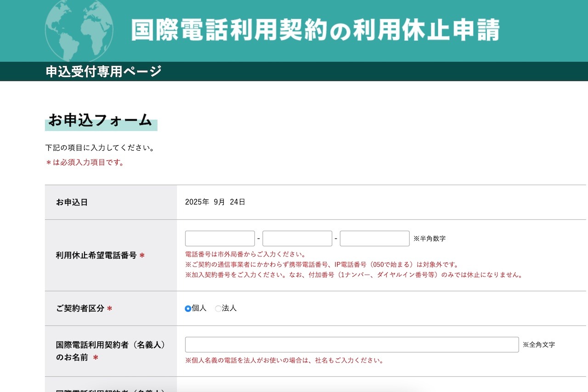Click the globe icon in the header
588x392 pixels.
(79, 29)
